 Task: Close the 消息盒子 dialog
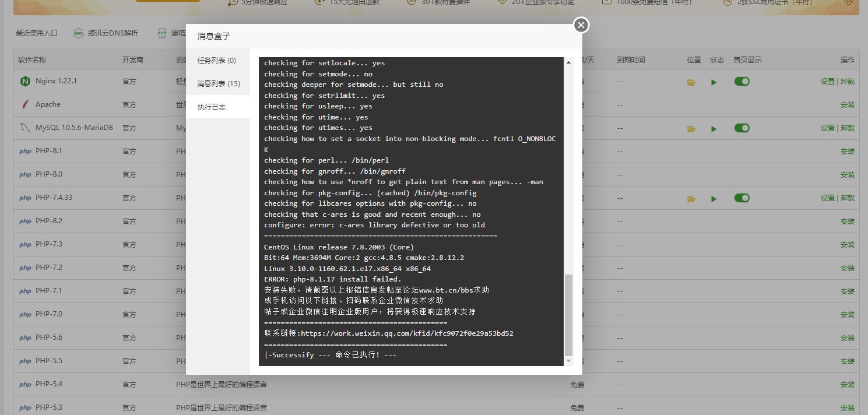tap(581, 25)
